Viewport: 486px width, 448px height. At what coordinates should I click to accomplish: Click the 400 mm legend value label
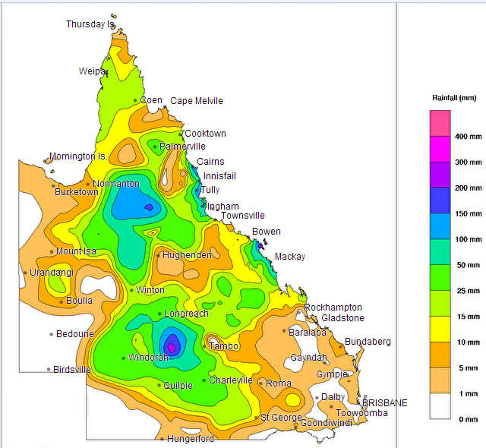(x=468, y=137)
